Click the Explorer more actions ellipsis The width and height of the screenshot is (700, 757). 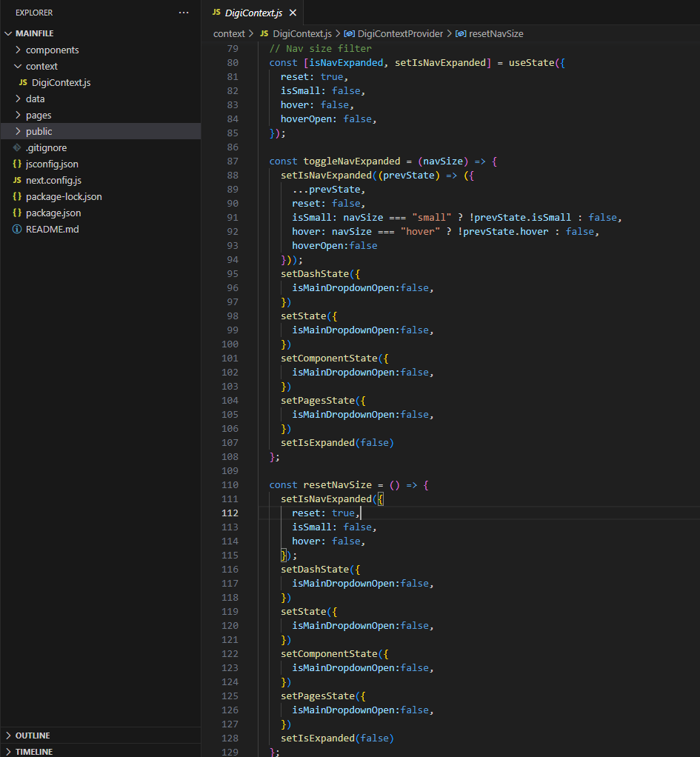(184, 13)
